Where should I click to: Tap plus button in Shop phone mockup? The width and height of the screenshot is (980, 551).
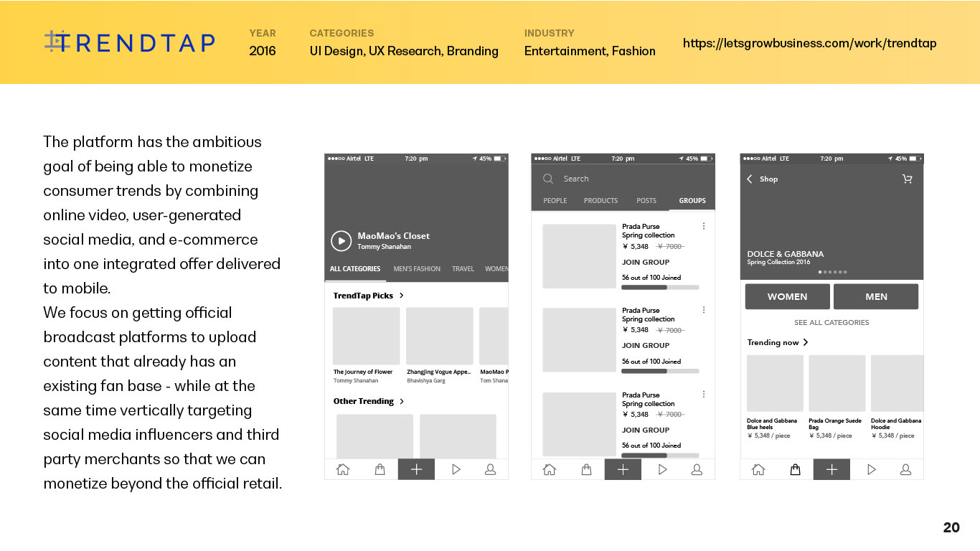pyautogui.click(x=831, y=469)
